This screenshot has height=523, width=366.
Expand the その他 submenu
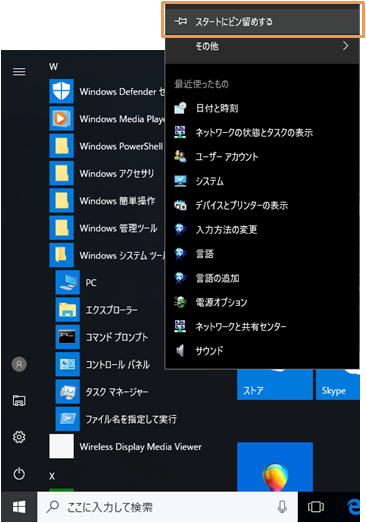(263, 46)
